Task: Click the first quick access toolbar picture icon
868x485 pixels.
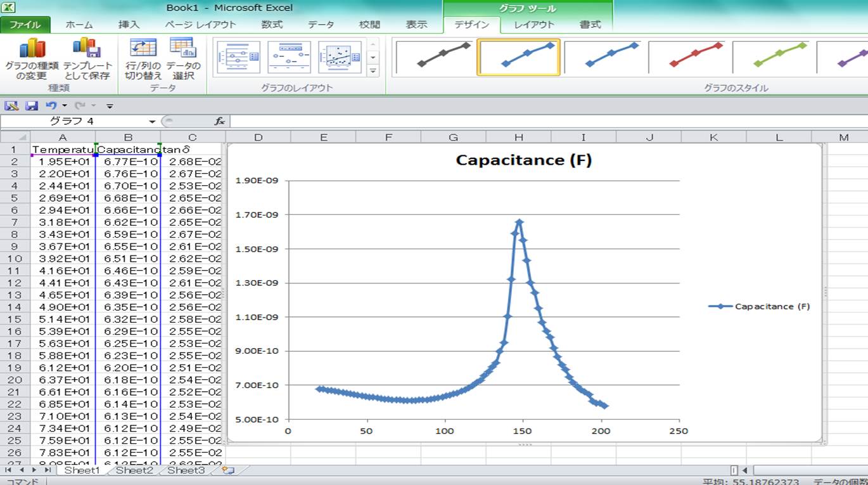Action: point(11,106)
